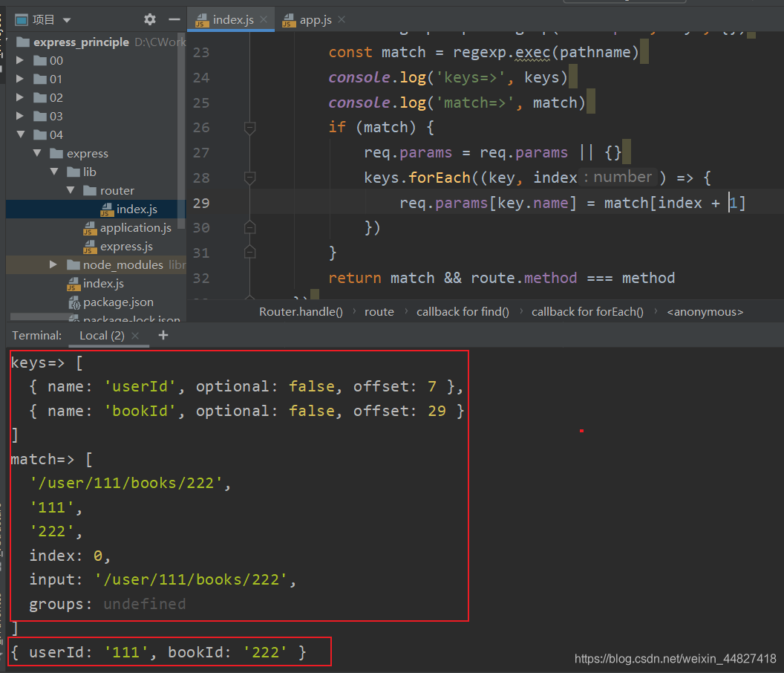The width and height of the screenshot is (784, 673).
Task: Click the project window icon in header
Action: point(22,20)
